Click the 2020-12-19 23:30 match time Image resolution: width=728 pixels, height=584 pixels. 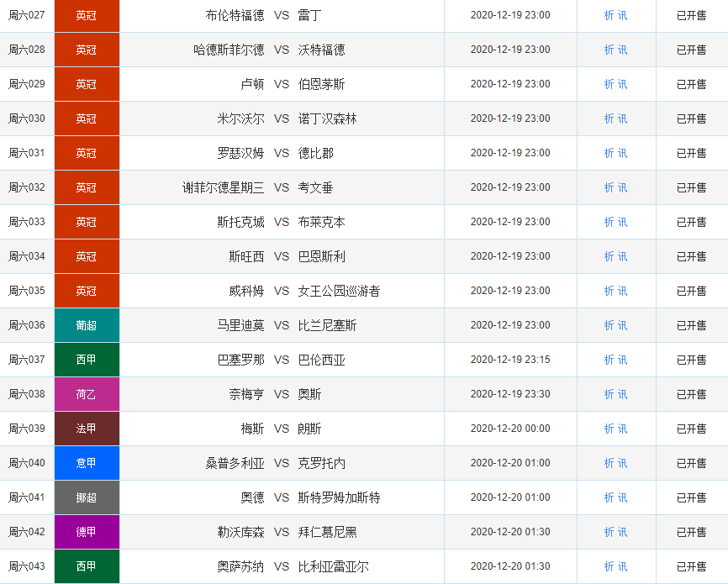tap(510, 394)
